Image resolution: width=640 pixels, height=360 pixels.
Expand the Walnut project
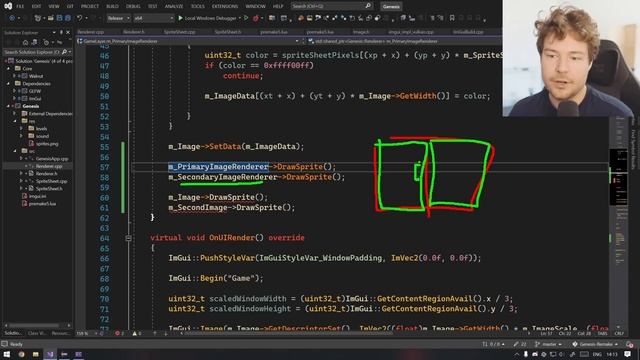[x=15, y=76]
